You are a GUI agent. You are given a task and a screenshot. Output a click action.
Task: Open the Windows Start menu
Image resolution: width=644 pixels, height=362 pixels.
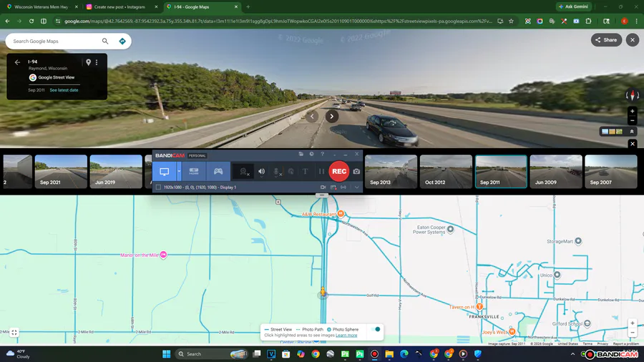tap(166, 354)
